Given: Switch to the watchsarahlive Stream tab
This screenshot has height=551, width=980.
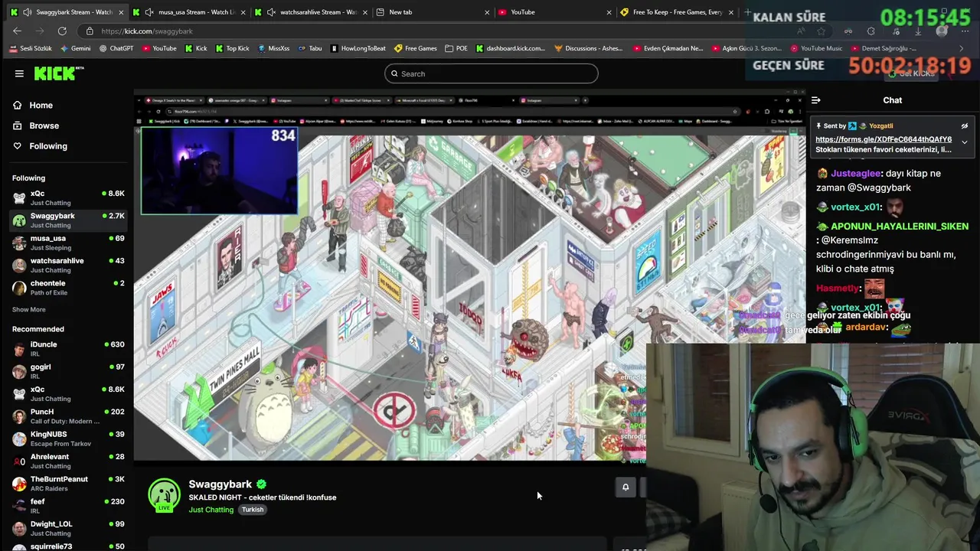Looking at the screenshot, I should coord(313,12).
